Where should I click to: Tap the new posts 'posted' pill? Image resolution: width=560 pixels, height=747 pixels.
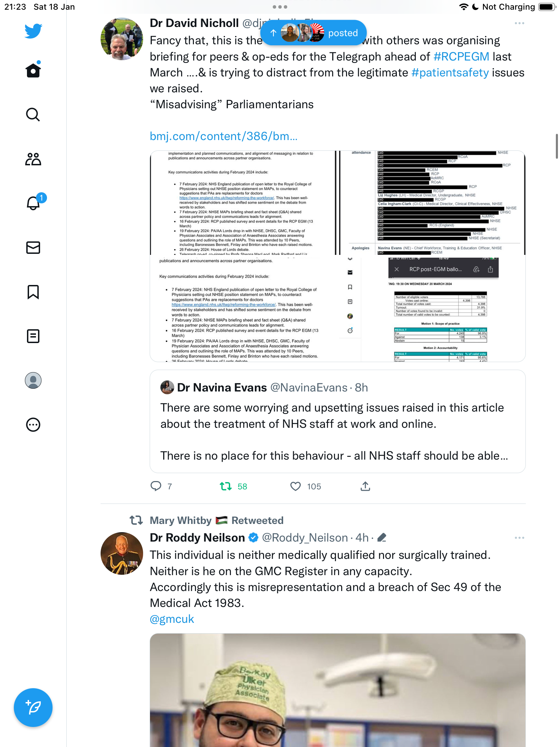point(313,33)
